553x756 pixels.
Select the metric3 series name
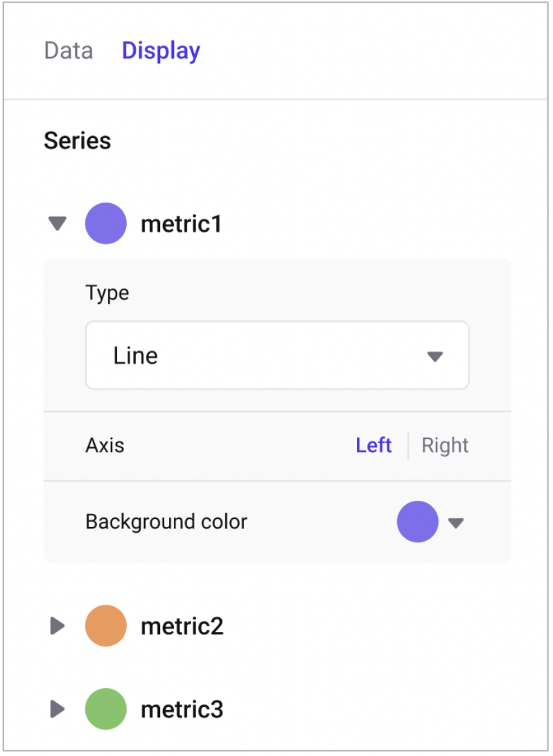[x=182, y=710]
